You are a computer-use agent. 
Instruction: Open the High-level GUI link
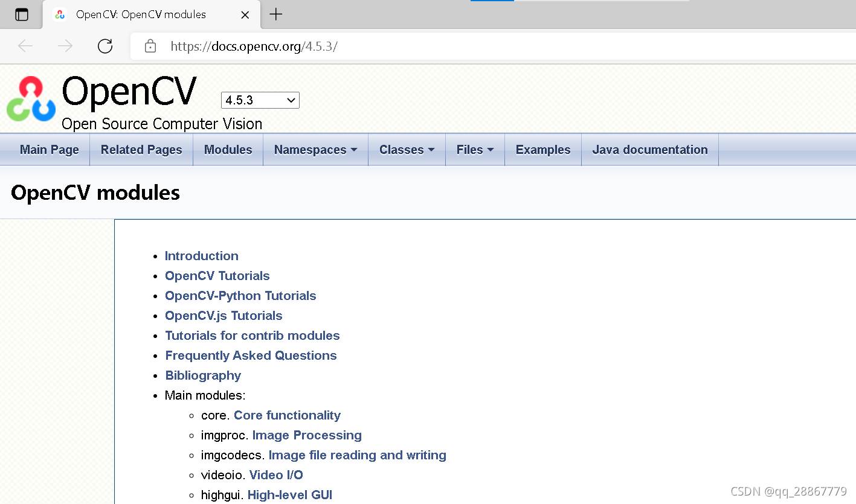click(x=290, y=495)
